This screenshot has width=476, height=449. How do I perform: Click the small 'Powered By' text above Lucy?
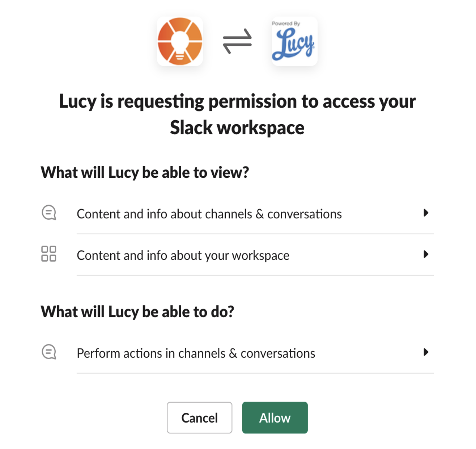click(286, 24)
